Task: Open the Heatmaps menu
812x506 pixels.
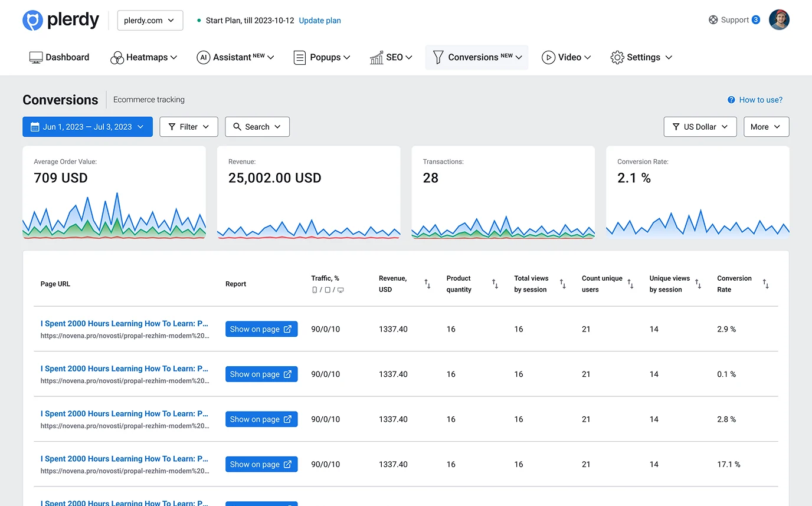Action: [x=143, y=57]
